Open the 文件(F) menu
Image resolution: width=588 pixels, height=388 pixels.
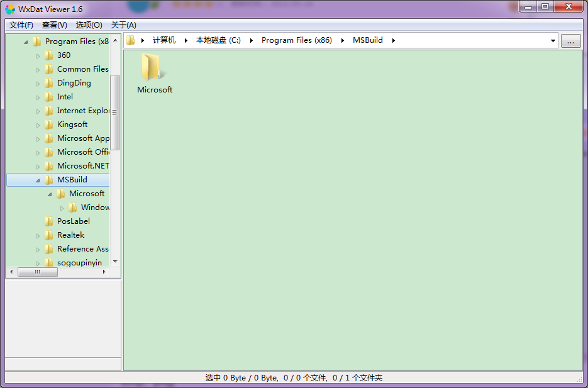(x=21, y=25)
